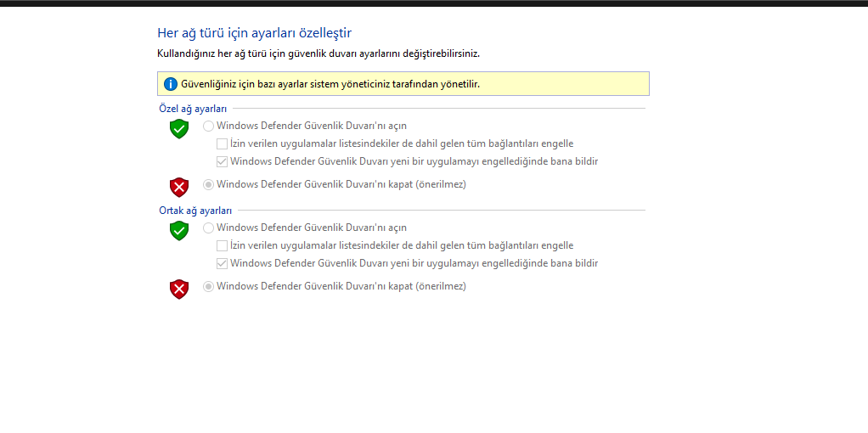Click the green shield icon under Özel ağ ayarları

(x=179, y=129)
